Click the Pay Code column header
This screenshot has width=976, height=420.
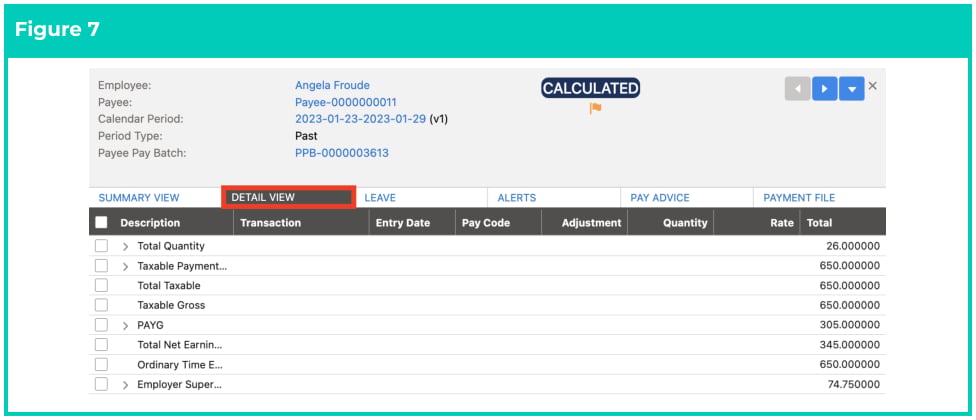click(486, 223)
